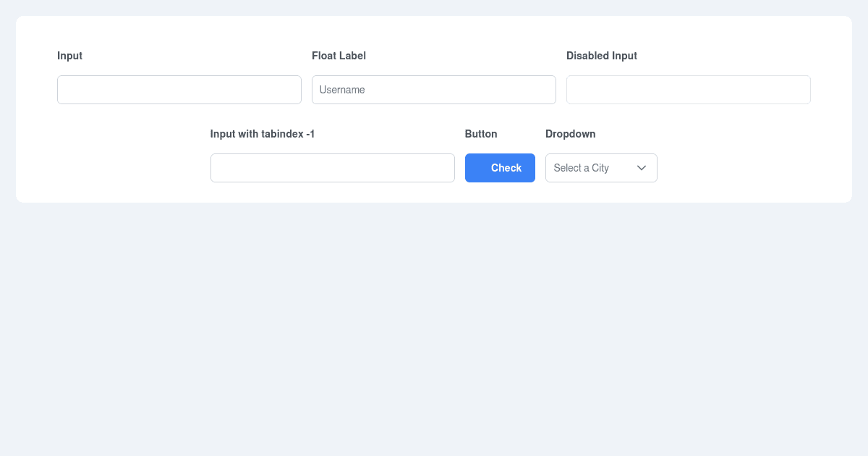
Task: Click the Input with tabindex -1 label
Action: point(262,134)
